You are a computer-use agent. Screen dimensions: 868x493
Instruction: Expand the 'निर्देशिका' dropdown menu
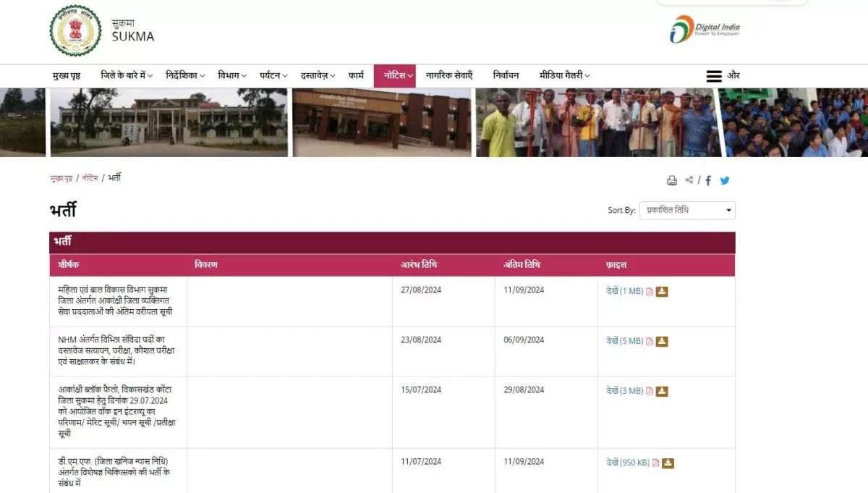point(184,76)
